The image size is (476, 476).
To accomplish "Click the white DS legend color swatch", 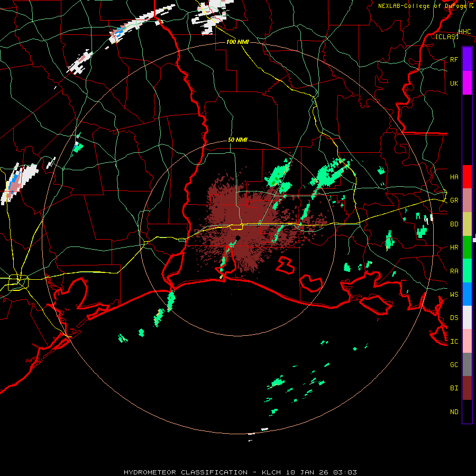I will 467,317.
